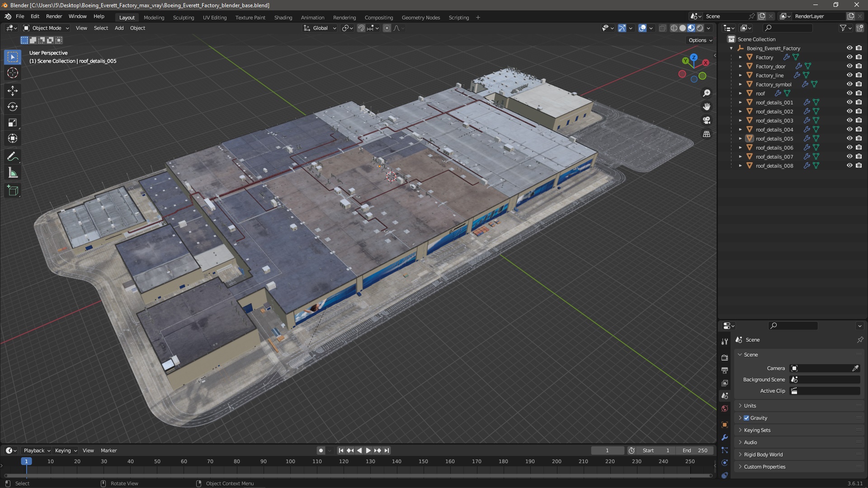This screenshot has height=488, width=868.
Task: Expand roof_details_003 in outliner
Action: click(740, 121)
